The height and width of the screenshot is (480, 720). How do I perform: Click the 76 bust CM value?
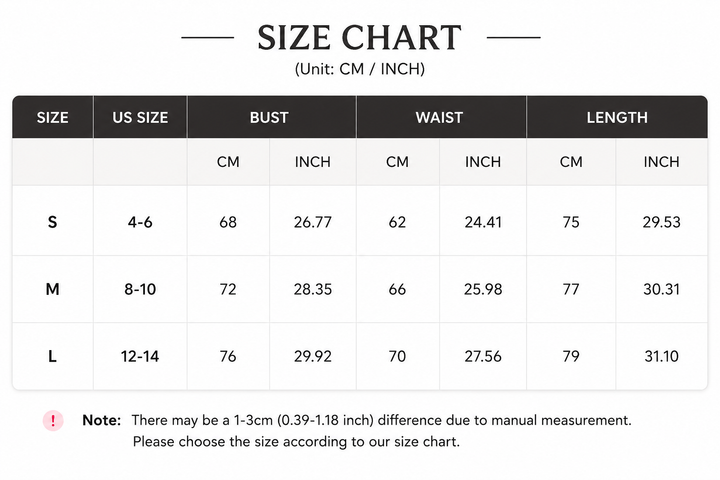228,356
